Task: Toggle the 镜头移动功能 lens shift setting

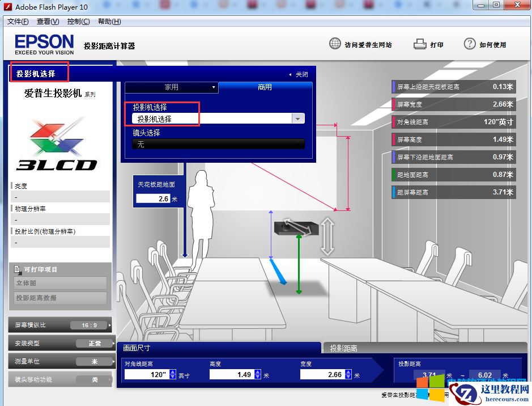Action: [96, 379]
